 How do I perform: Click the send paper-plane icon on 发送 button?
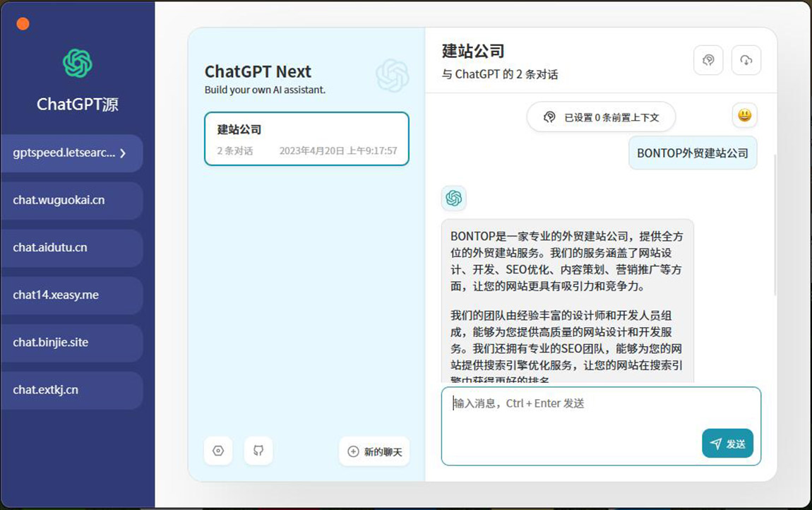715,444
